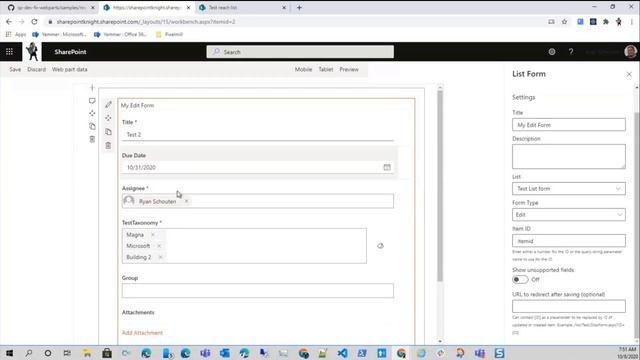640x360 pixels.
Task: Delete the section with the trash icon
Action: pyautogui.click(x=92, y=140)
